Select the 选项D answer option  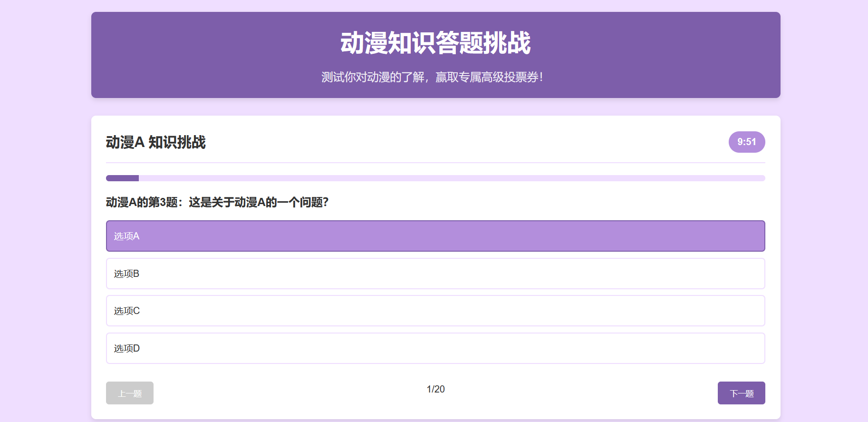coord(435,348)
